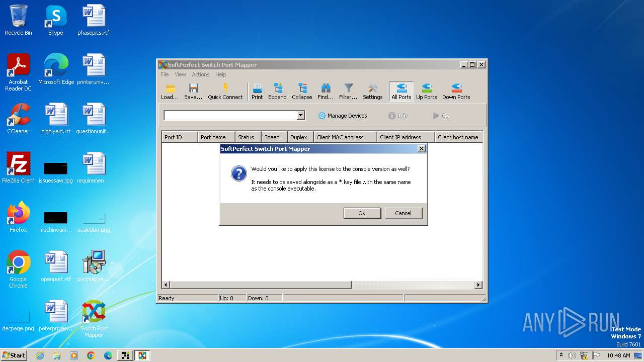Select Acrobat Reader DC desktop icon
This screenshot has width=644, height=362.
[18, 72]
